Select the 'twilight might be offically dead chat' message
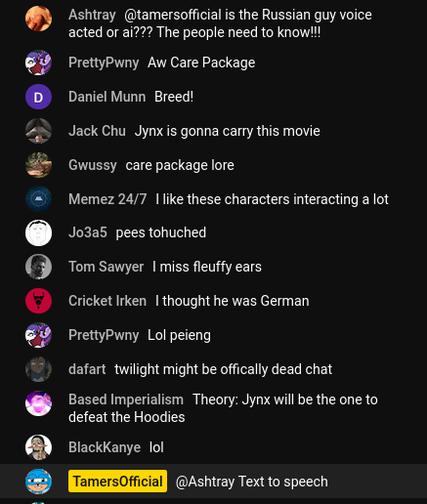Viewport: 427px width, 504px height. pyautogui.click(x=224, y=369)
